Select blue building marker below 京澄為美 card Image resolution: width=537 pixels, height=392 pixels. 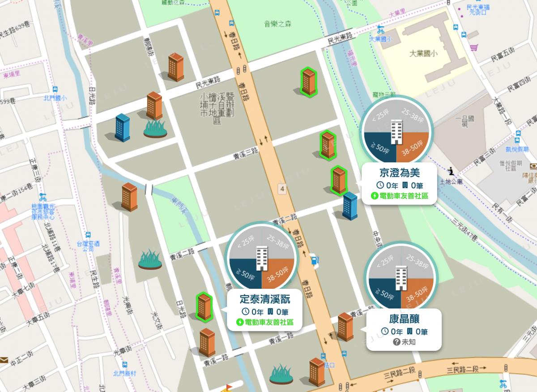pyautogui.click(x=350, y=206)
